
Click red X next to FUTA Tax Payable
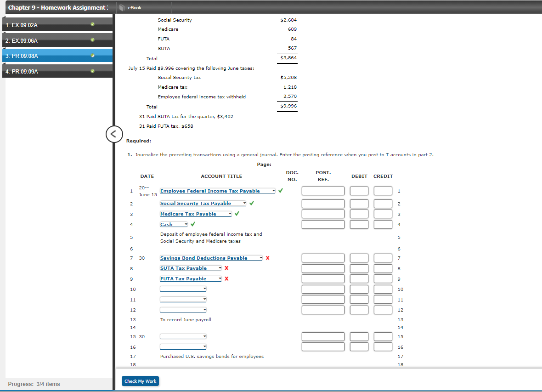(227, 278)
